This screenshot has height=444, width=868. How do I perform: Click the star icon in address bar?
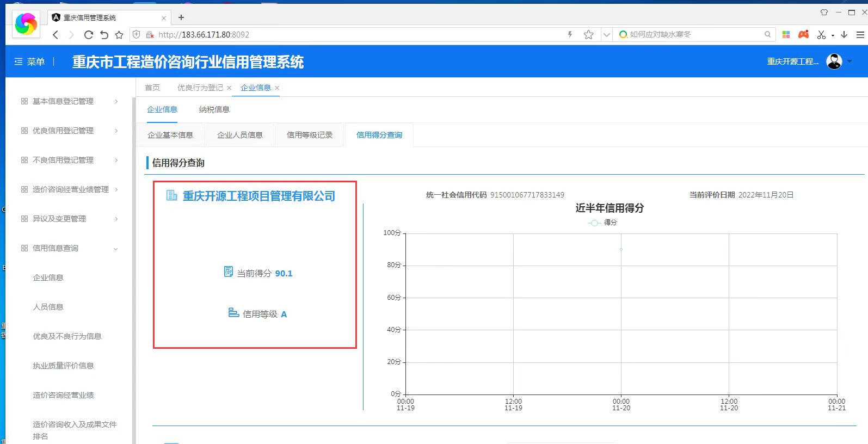[588, 35]
